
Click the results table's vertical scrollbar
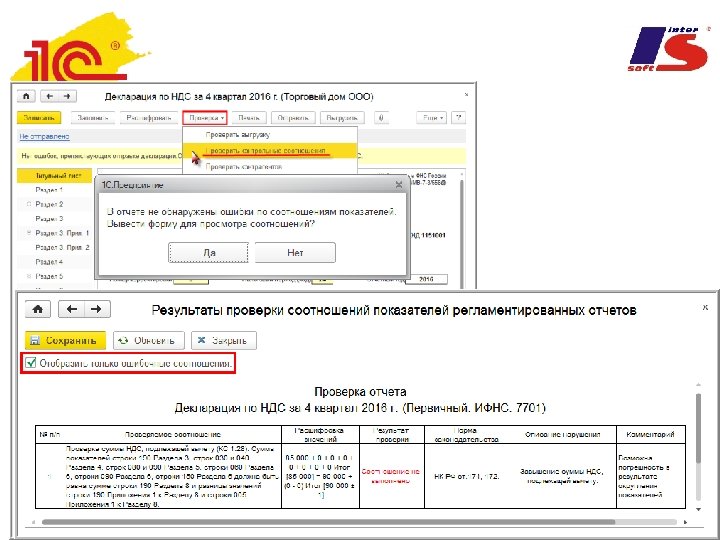click(698, 427)
